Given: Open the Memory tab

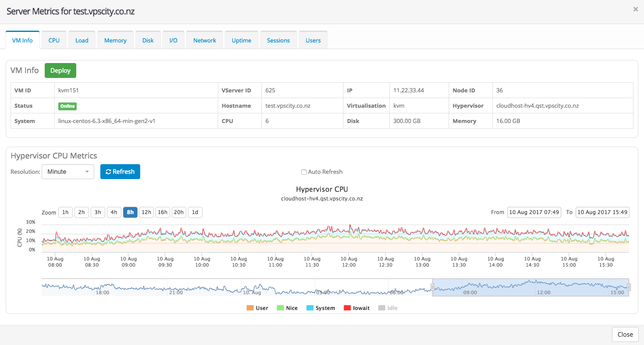Looking at the screenshot, I should pos(115,40).
